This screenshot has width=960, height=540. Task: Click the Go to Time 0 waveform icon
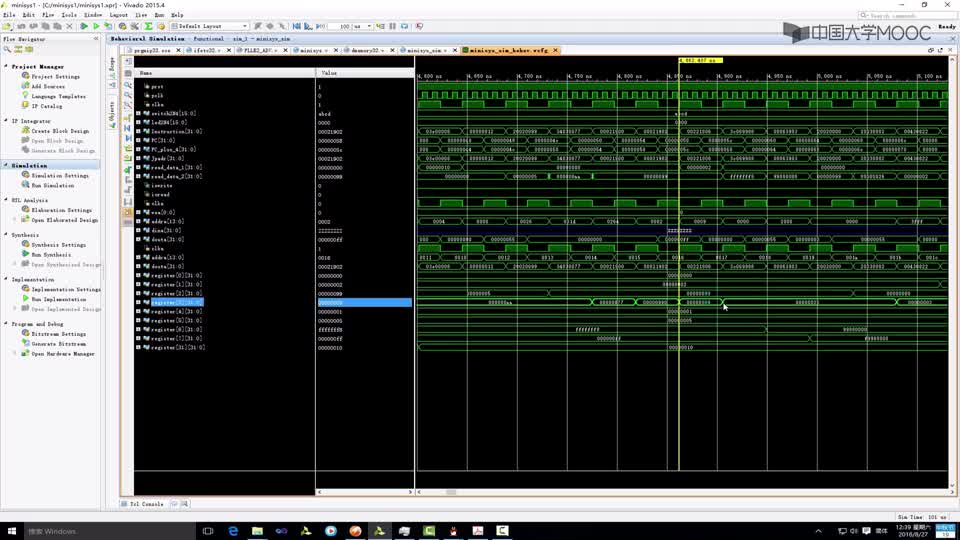(128, 128)
